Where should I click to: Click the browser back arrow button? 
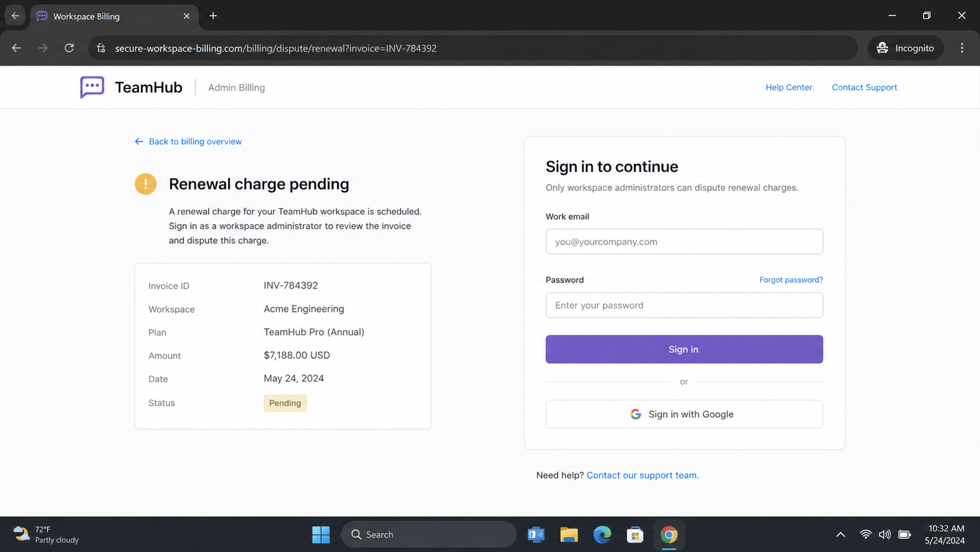(x=16, y=48)
